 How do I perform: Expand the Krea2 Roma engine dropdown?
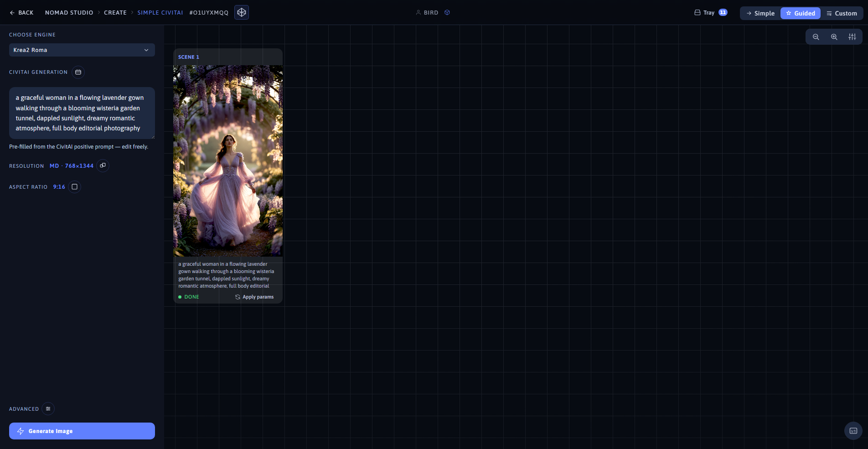coord(82,50)
